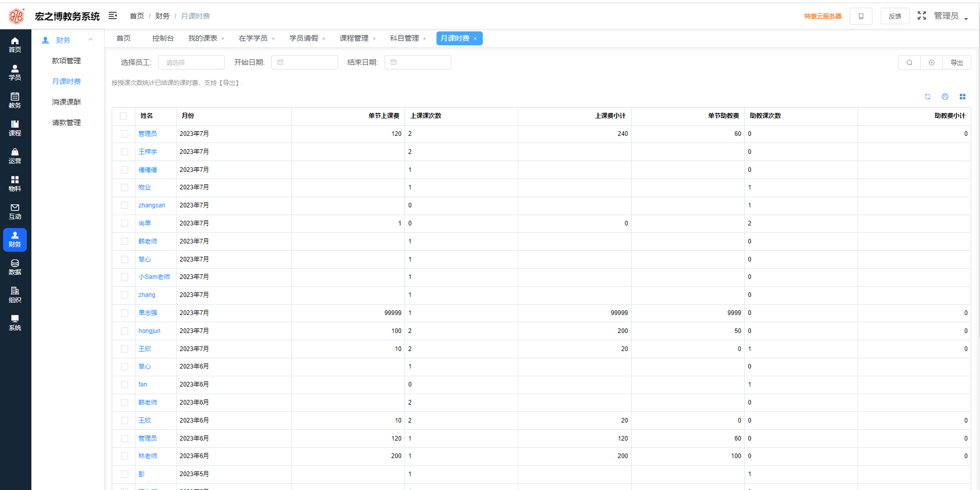Close the 在学学员 tab
This screenshot has height=490, width=980.
tap(273, 39)
